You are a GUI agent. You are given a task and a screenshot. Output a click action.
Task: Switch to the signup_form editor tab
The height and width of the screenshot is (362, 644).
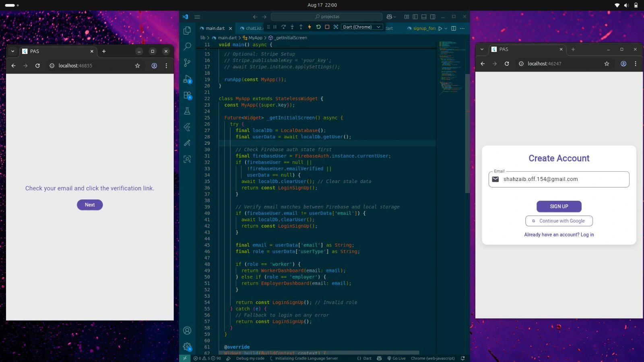coord(424,29)
